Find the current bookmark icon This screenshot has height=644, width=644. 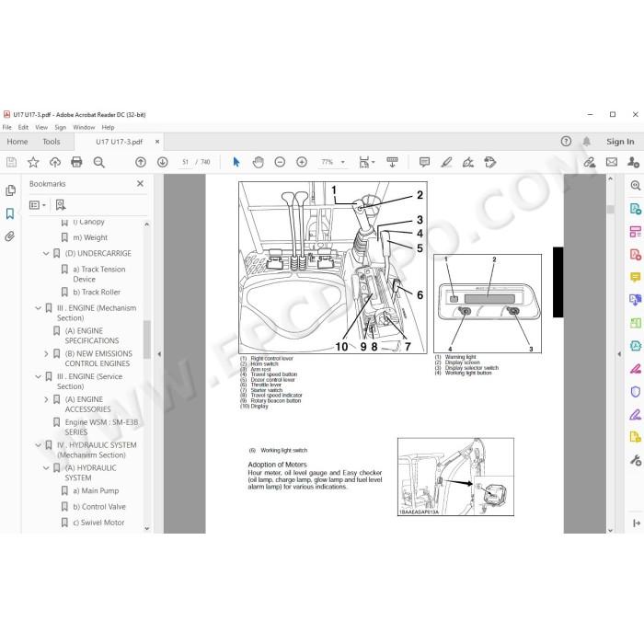pos(61,204)
